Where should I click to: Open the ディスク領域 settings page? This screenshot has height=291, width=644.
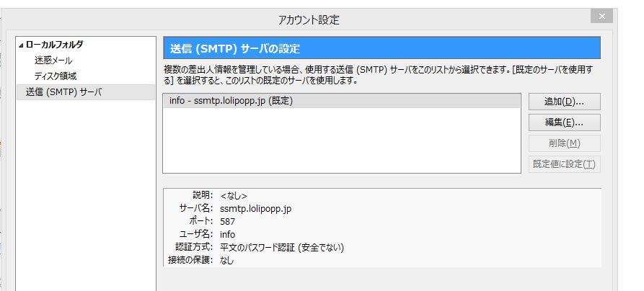56,76
